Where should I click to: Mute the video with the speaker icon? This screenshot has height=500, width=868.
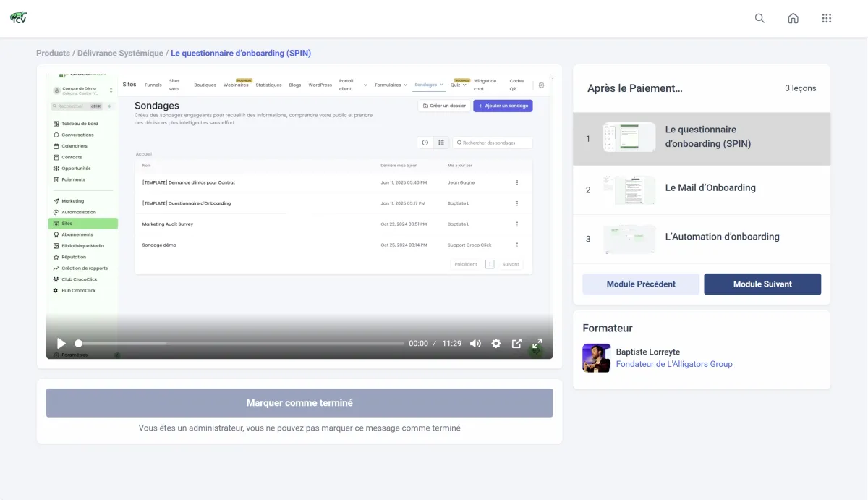pos(475,344)
